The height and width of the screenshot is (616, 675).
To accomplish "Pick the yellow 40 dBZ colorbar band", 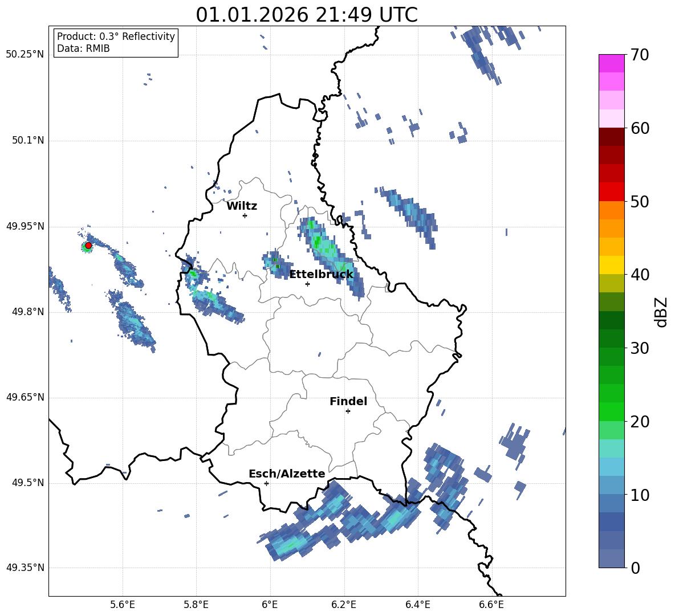I will coord(611,265).
